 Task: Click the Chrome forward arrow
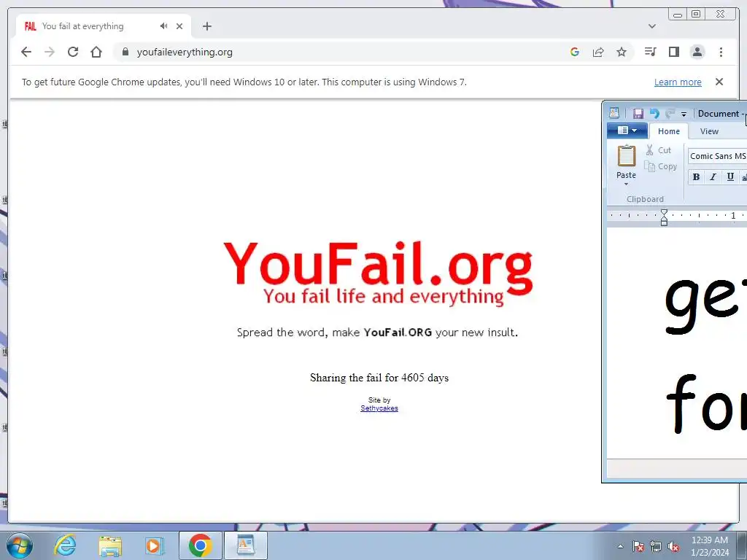[50, 52]
